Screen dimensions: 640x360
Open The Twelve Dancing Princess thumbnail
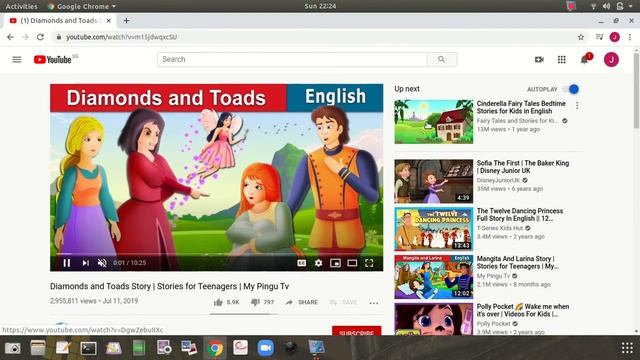click(x=433, y=229)
